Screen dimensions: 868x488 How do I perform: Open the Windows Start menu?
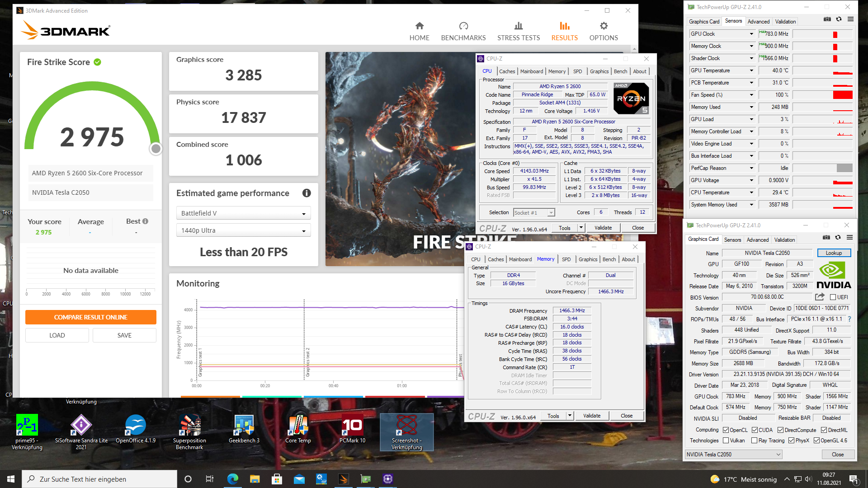click(x=11, y=479)
